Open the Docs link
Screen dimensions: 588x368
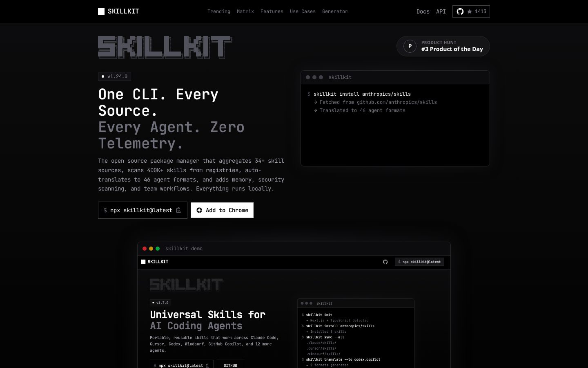point(423,11)
